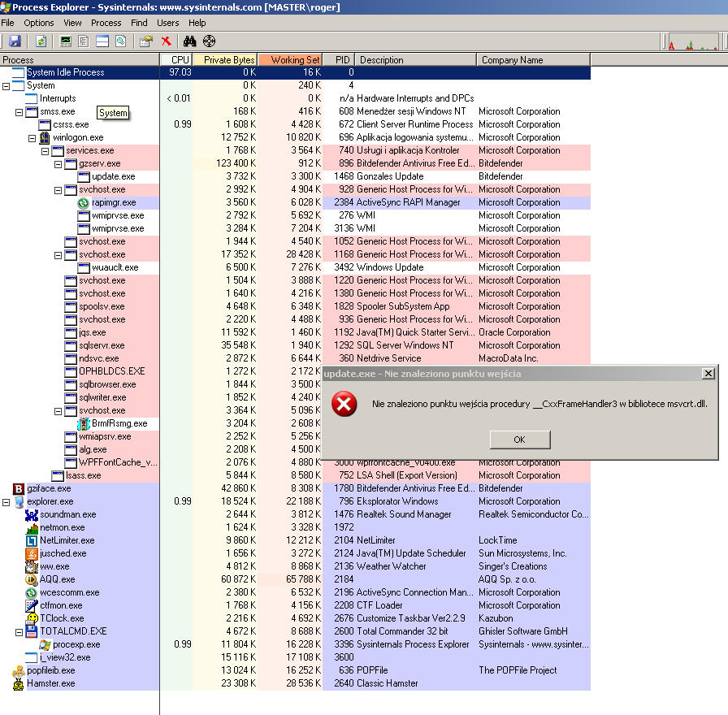
Task: Click the jusched.exe Java icon
Action: pyautogui.click(x=32, y=553)
